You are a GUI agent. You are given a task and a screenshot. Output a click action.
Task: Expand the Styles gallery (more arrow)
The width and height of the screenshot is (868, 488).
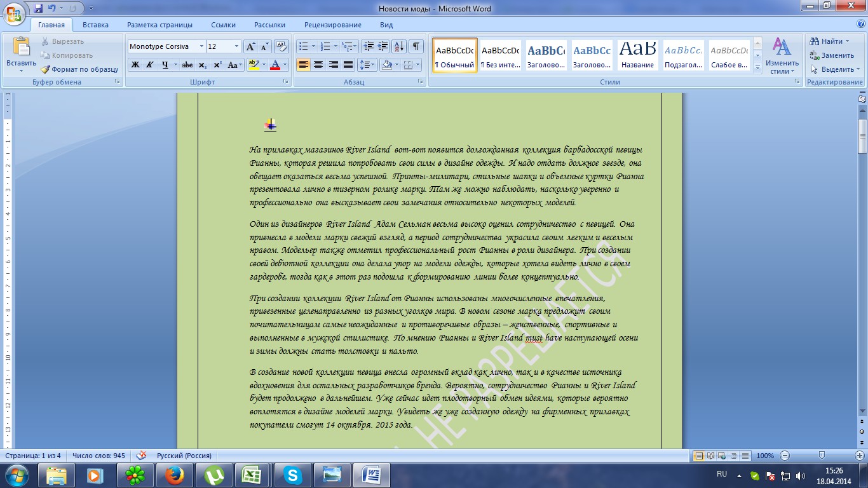point(757,67)
